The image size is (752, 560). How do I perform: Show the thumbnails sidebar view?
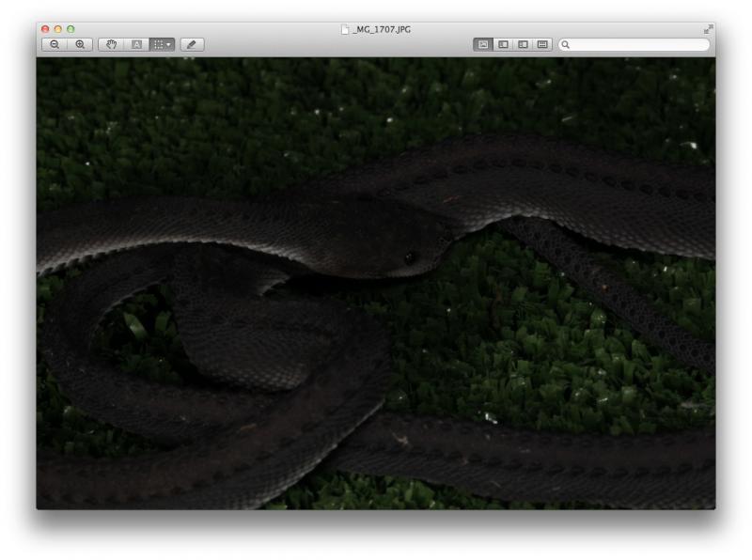(503, 44)
